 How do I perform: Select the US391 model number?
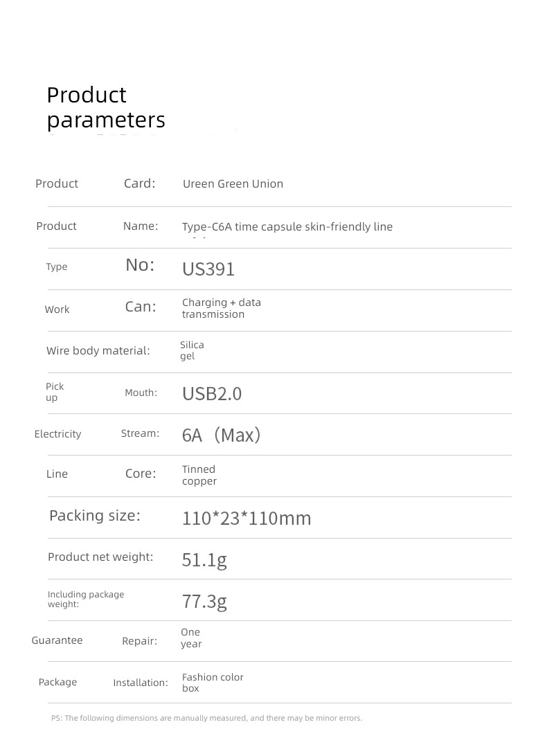point(208,269)
